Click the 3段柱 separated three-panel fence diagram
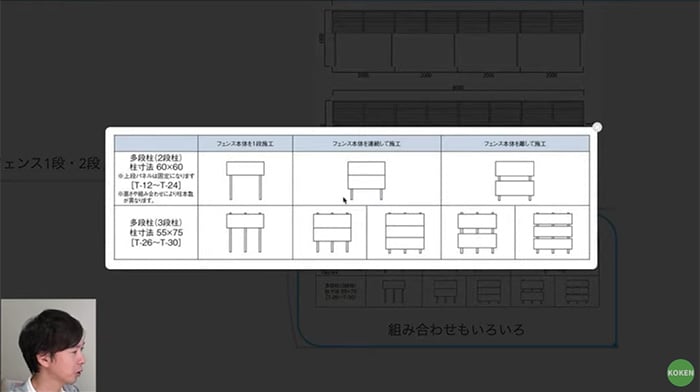The height and width of the screenshot is (392, 700). point(553,233)
